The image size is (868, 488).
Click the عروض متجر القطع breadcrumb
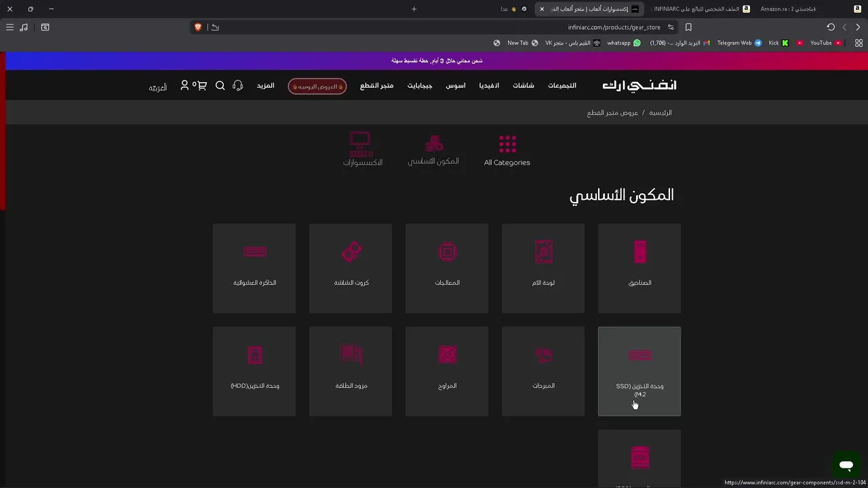pos(612,113)
